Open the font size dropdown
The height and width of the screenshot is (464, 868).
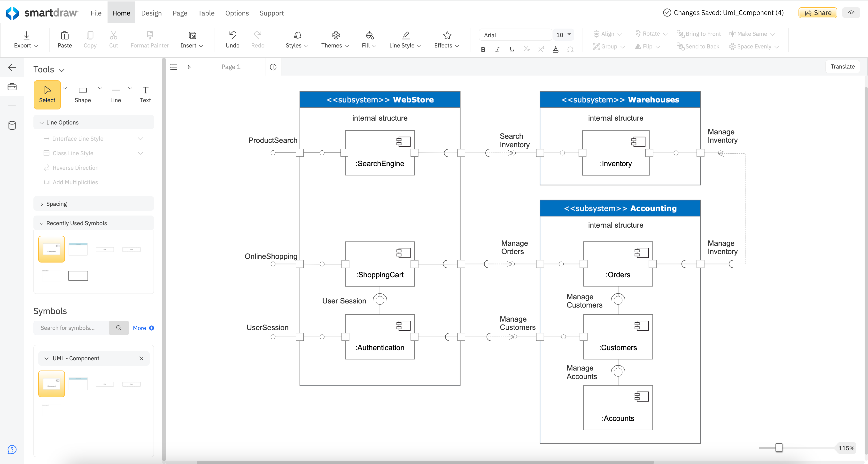(563, 35)
